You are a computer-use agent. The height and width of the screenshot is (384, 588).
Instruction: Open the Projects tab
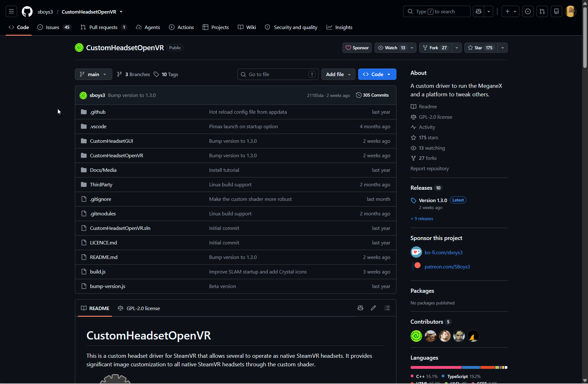click(216, 27)
